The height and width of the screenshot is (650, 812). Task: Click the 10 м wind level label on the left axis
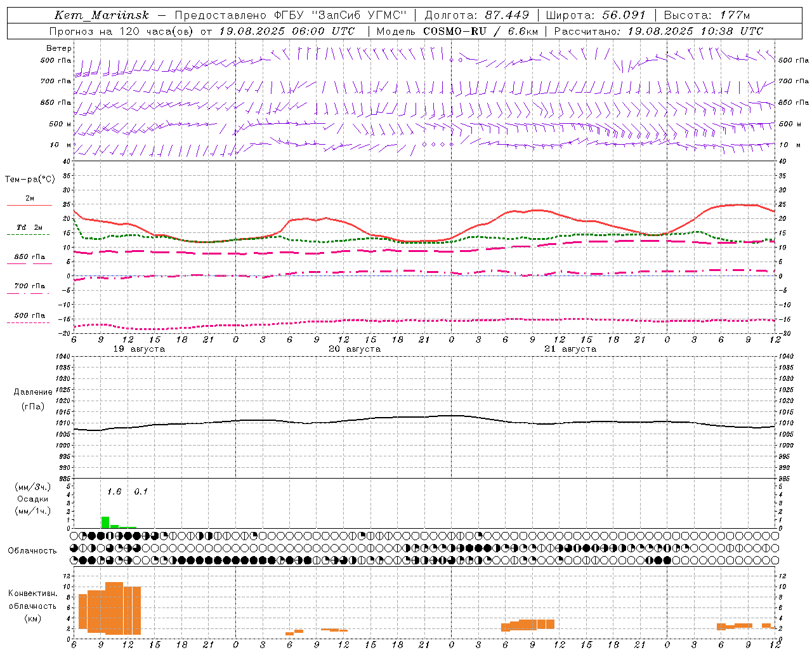tap(61, 145)
